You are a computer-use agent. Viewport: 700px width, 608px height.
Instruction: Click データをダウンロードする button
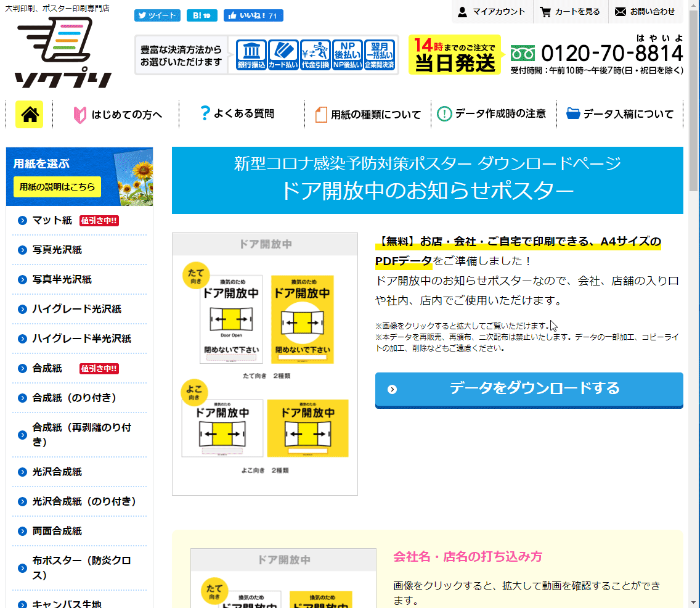click(529, 388)
